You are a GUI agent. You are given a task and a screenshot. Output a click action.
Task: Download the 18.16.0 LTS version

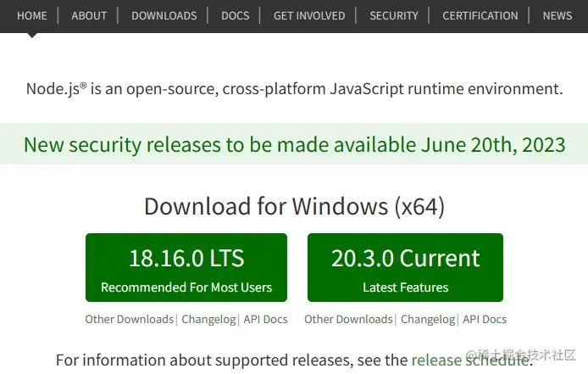click(x=186, y=267)
